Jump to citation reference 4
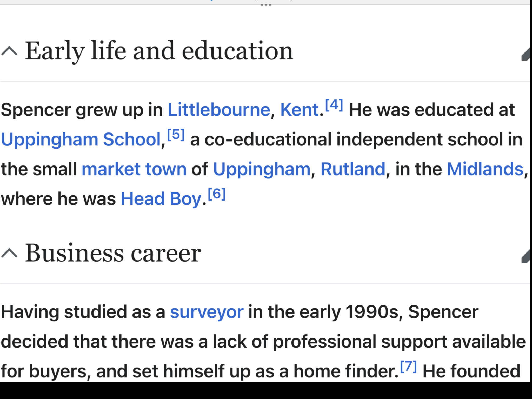This screenshot has width=532, height=399. point(334,105)
